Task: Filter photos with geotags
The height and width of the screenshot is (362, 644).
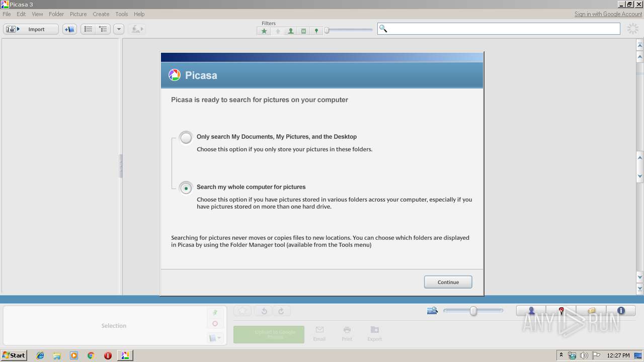Action: click(x=316, y=31)
